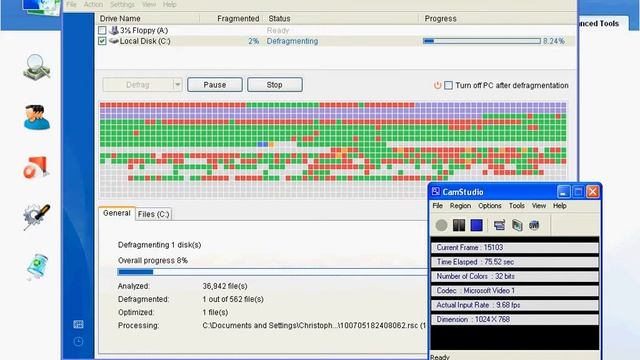Minimize the CamStudio window
The width and height of the screenshot is (640, 360).
coord(563,191)
